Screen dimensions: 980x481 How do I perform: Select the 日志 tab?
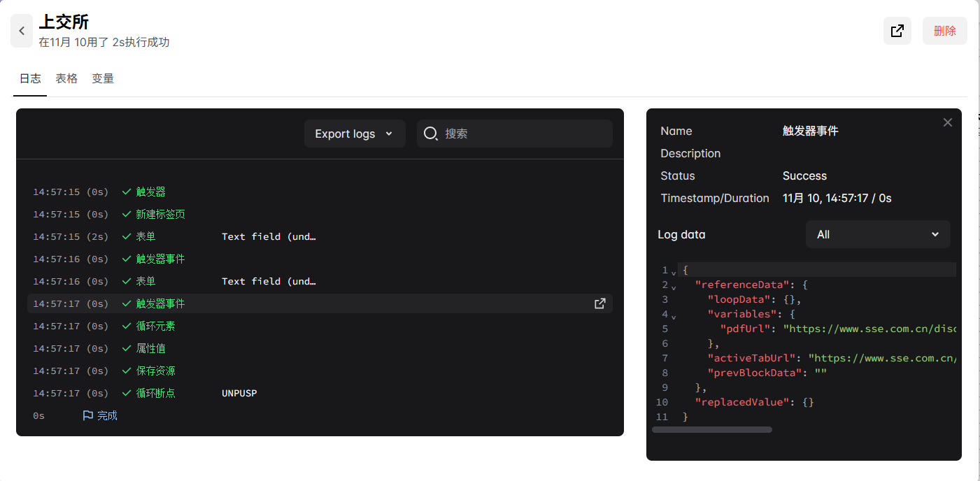pyautogui.click(x=30, y=78)
